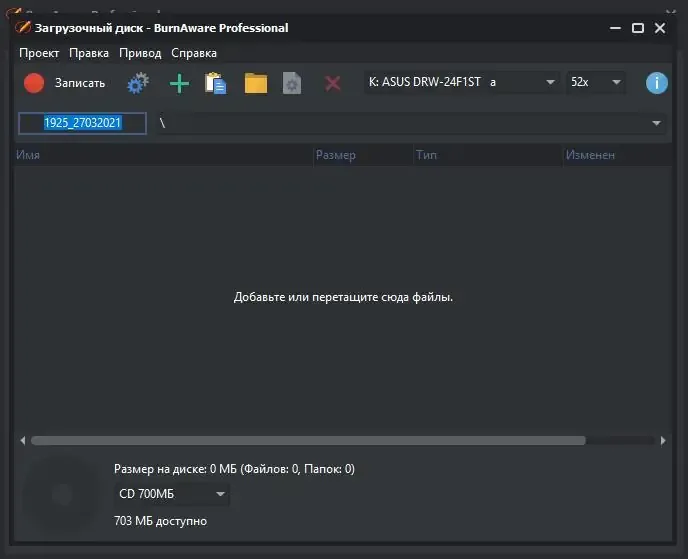
Task: Sort by the Изменен column header
Action: [617, 155]
